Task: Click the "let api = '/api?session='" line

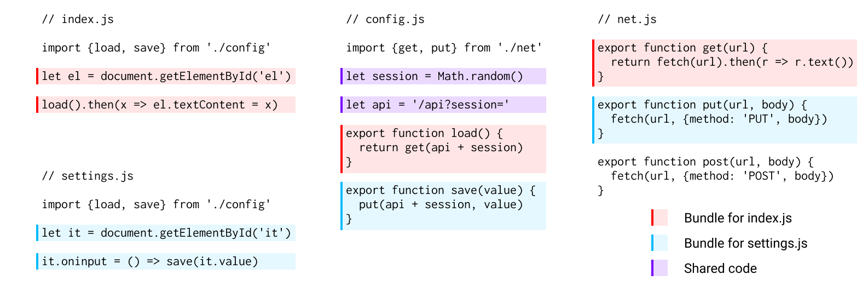Action: point(443,105)
